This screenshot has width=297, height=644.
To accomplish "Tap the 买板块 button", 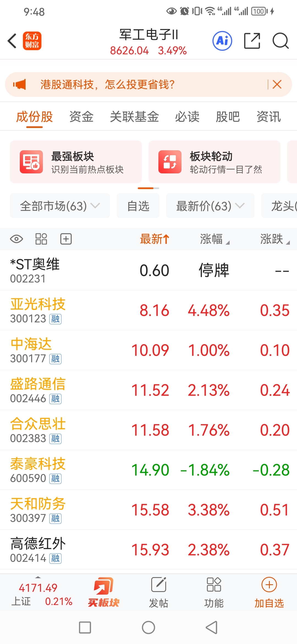I will 103,592.
